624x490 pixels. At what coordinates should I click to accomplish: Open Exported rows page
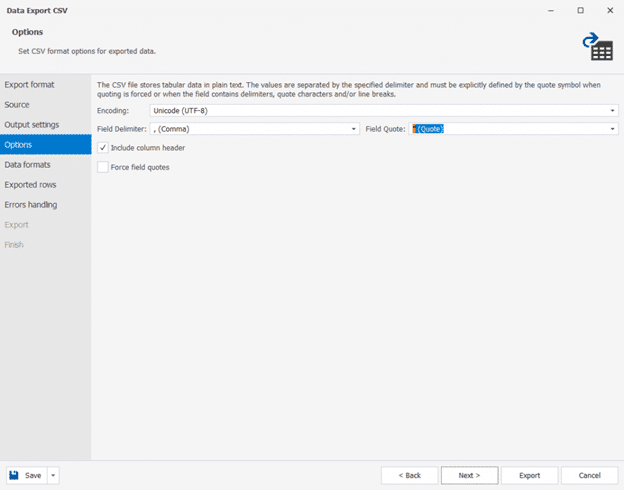(31, 185)
